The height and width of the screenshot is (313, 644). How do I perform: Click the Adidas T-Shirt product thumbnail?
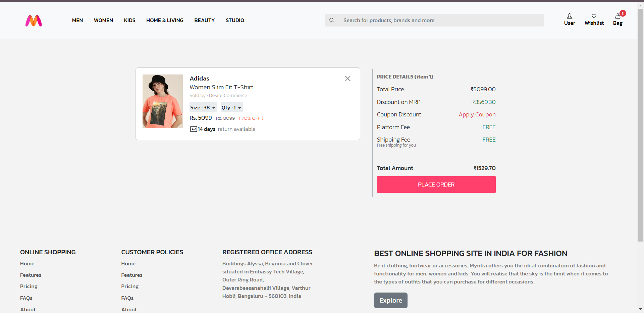tap(163, 101)
